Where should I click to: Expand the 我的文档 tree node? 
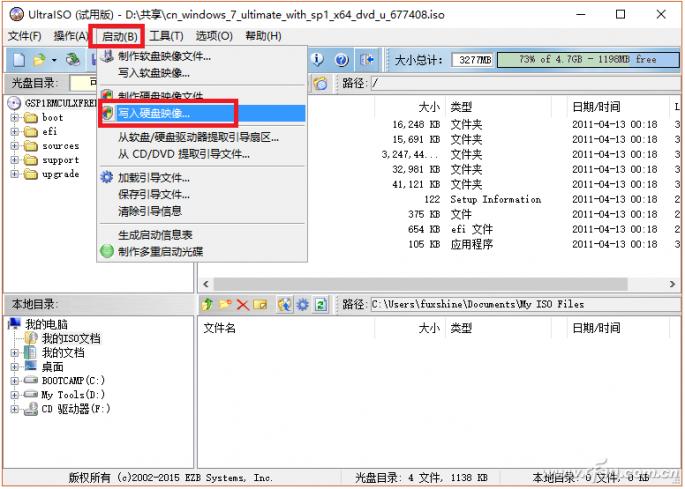tap(14, 352)
